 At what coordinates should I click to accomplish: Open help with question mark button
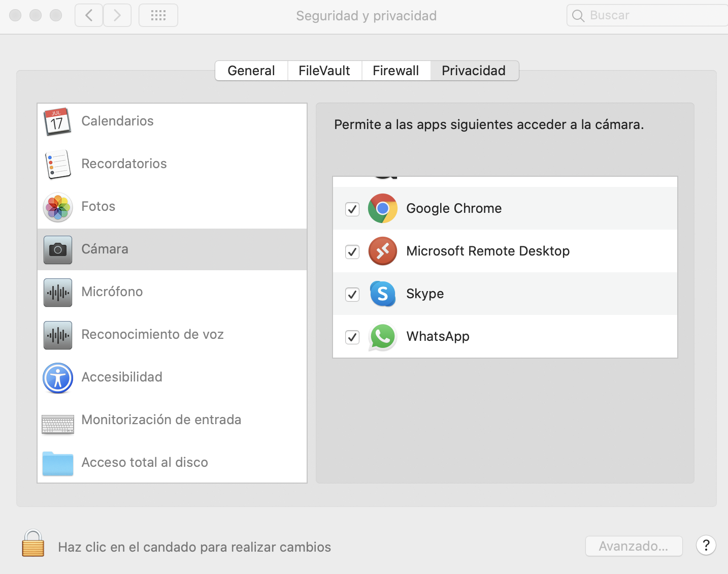point(706,546)
